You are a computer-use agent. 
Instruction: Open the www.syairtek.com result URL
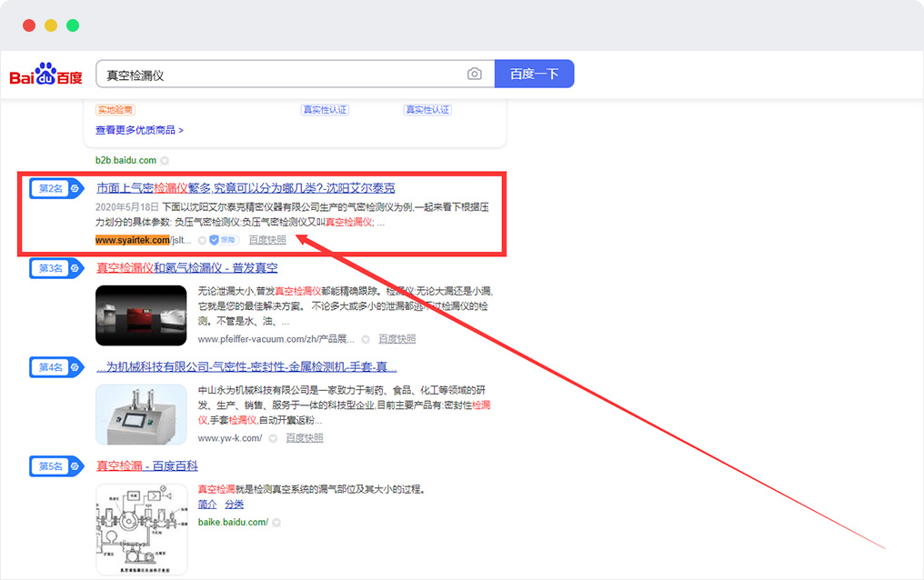click(x=143, y=240)
